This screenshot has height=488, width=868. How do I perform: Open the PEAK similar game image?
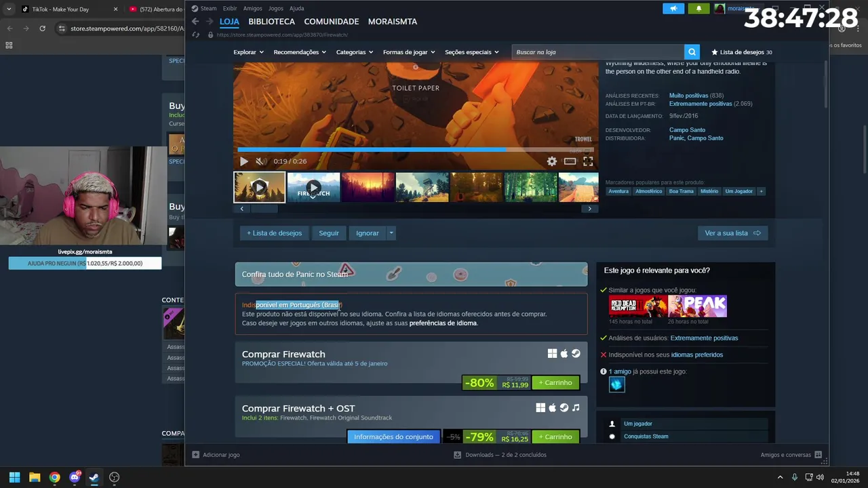click(697, 306)
